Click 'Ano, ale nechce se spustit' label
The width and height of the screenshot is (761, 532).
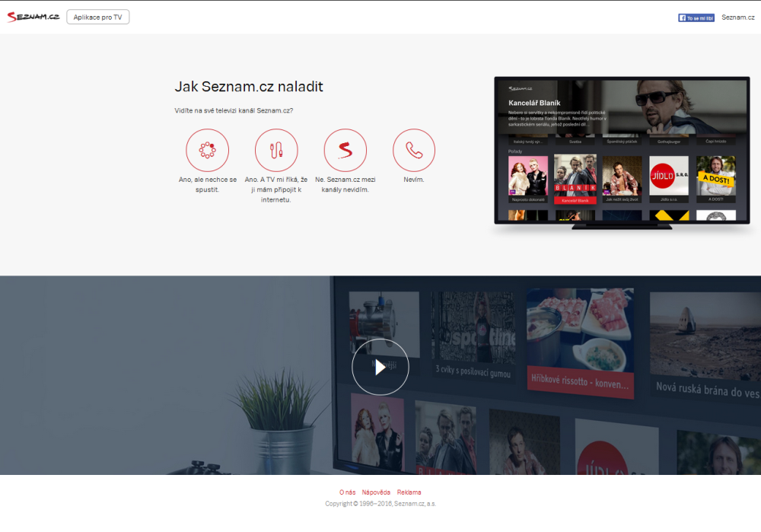207,184
